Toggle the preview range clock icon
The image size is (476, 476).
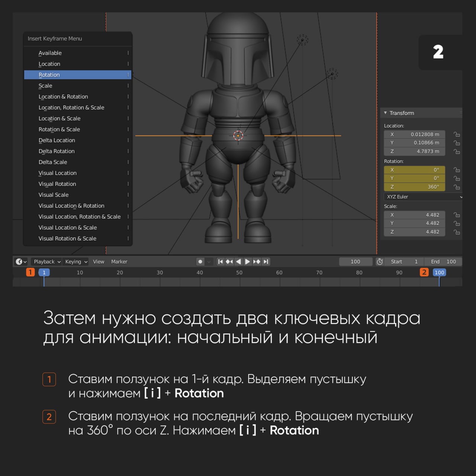tap(380, 262)
